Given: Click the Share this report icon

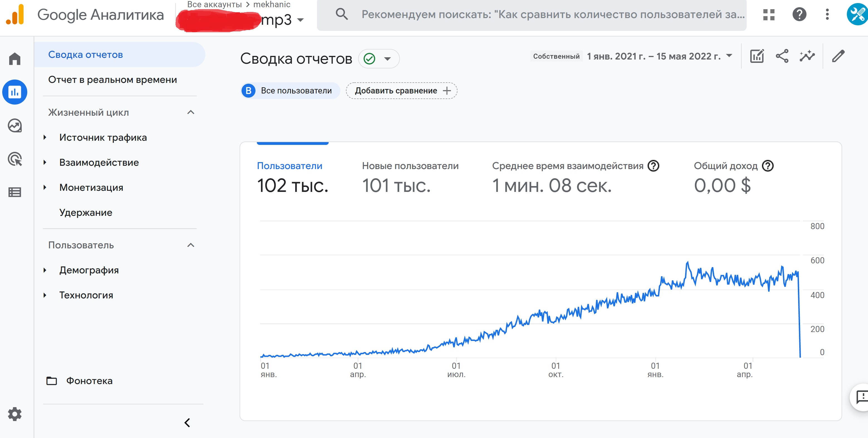Looking at the screenshot, I should pos(782,56).
